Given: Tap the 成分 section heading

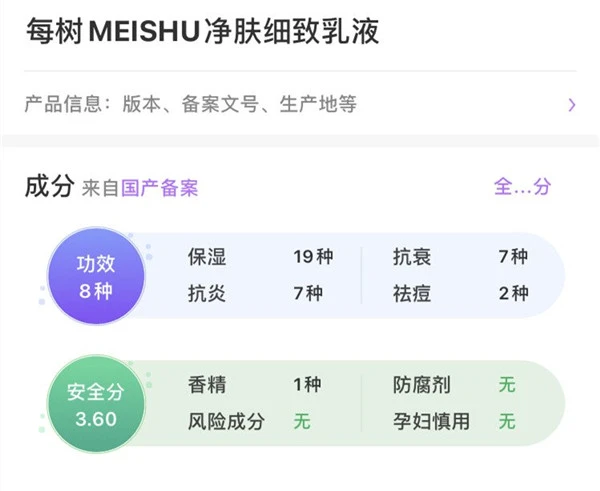Looking at the screenshot, I should click(x=49, y=187).
